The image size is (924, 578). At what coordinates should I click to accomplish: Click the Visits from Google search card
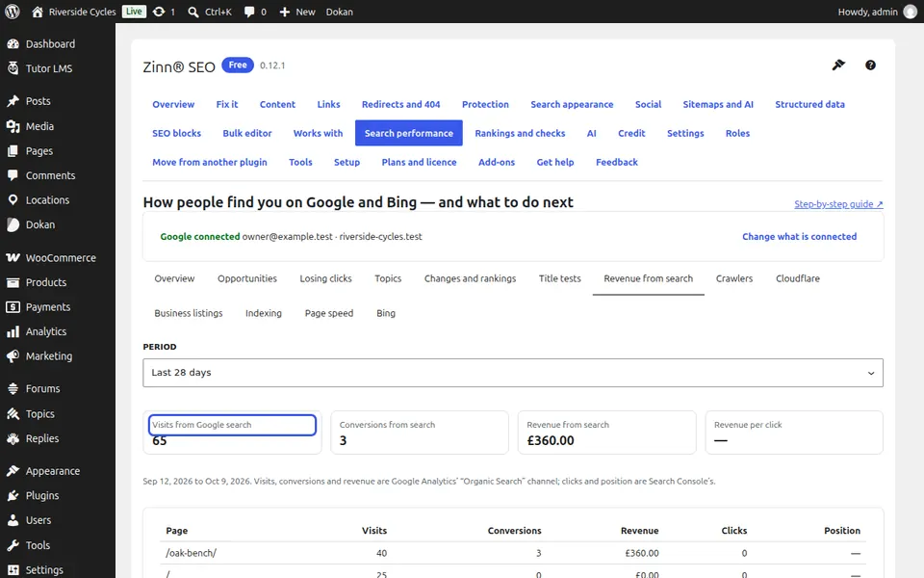click(x=233, y=433)
